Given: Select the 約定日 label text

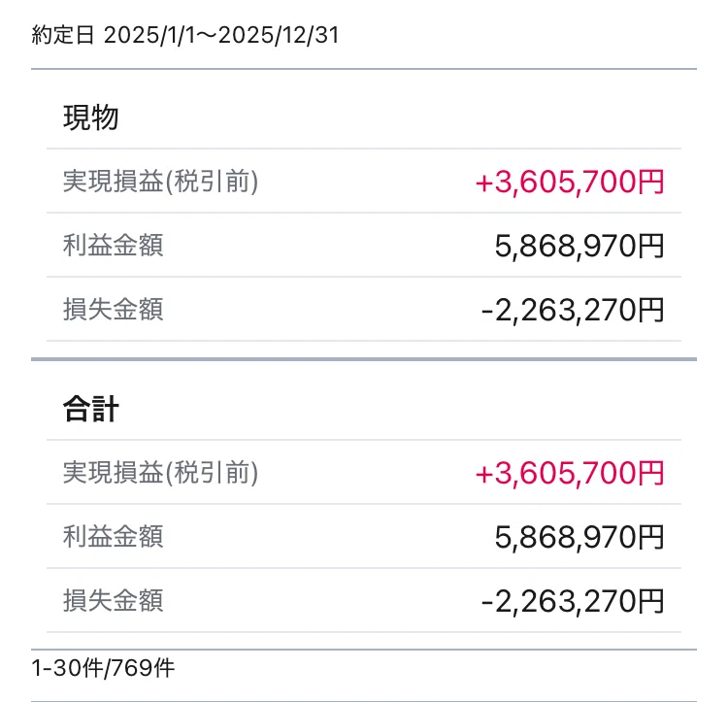Looking at the screenshot, I should click(63, 35).
